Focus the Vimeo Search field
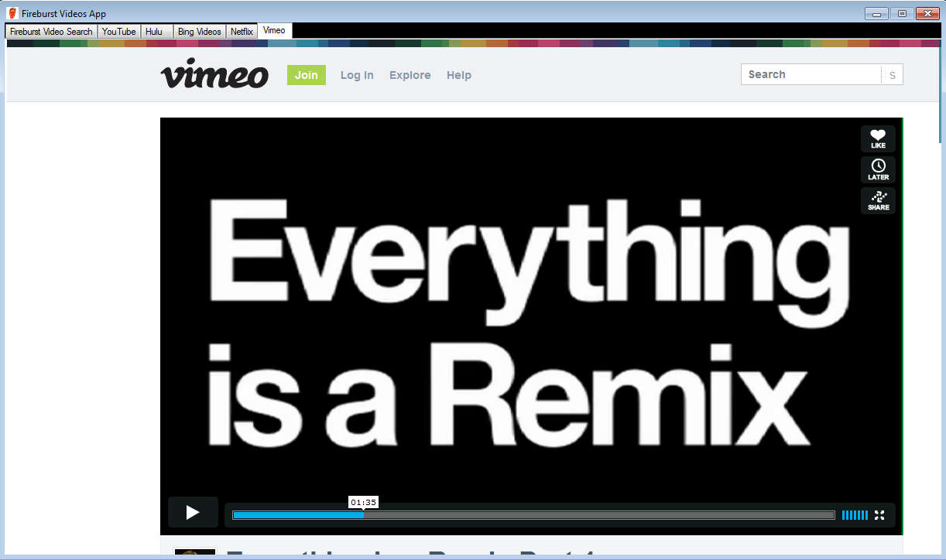The image size is (946, 560). click(811, 74)
